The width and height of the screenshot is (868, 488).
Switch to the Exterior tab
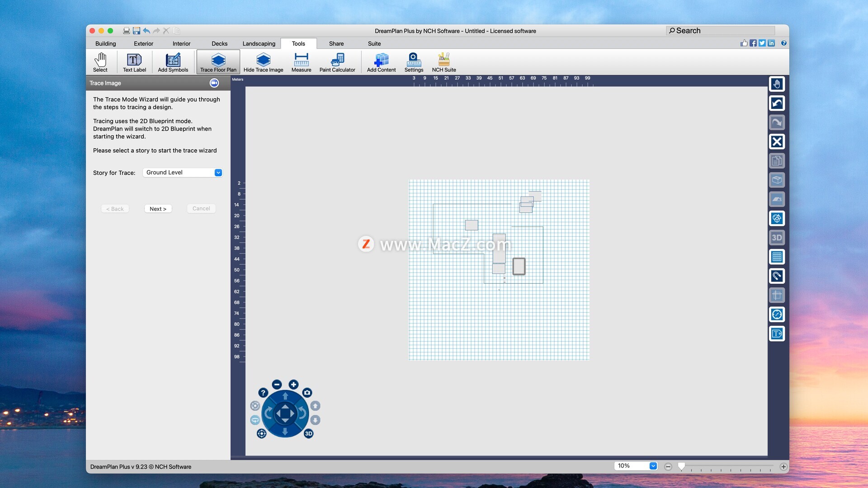pyautogui.click(x=143, y=44)
